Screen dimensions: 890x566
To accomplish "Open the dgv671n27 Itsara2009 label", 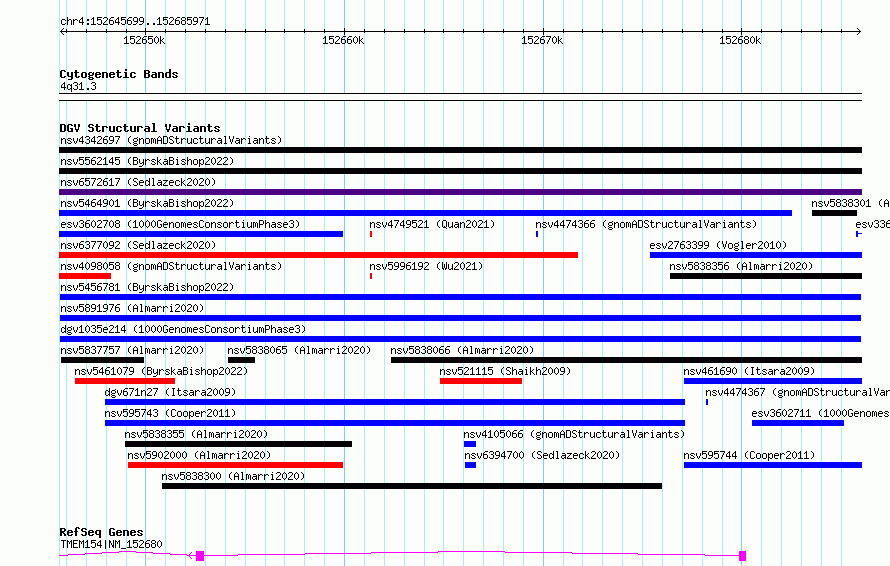I will 170,392.
